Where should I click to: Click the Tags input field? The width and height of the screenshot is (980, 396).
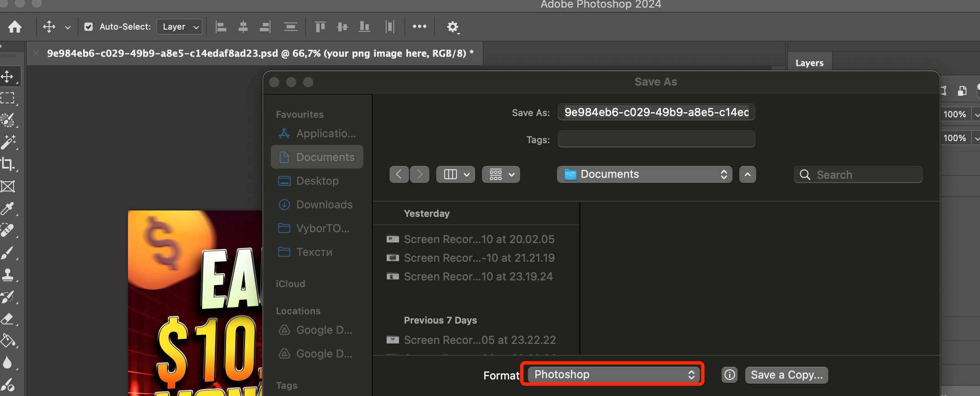pyautogui.click(x=656, y=139)
